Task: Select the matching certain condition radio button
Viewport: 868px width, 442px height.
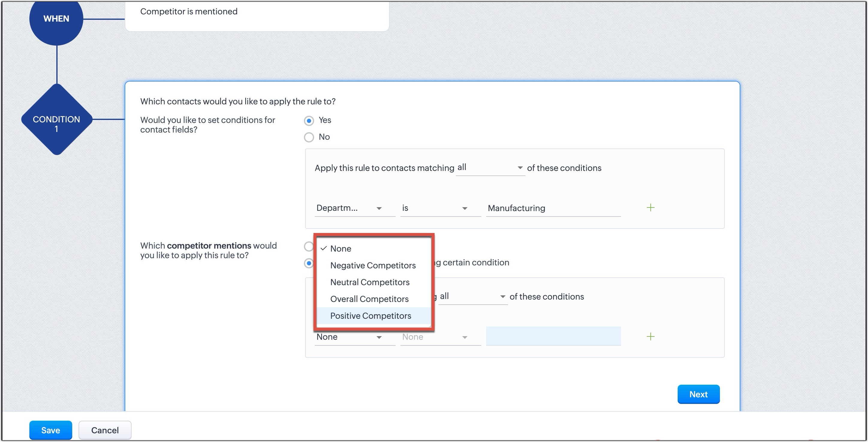Action: 308,263
